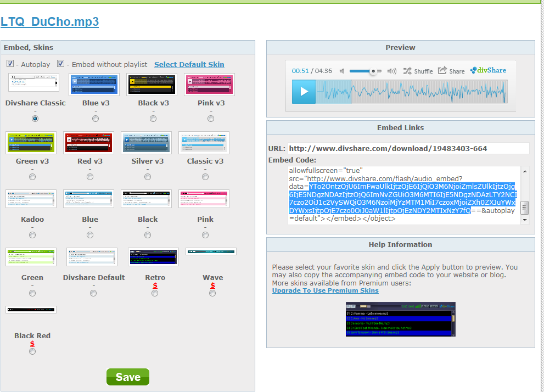544x392 pixels.
Task: Click the Wave skin premium dollar icon
Action: coord(212,285)
